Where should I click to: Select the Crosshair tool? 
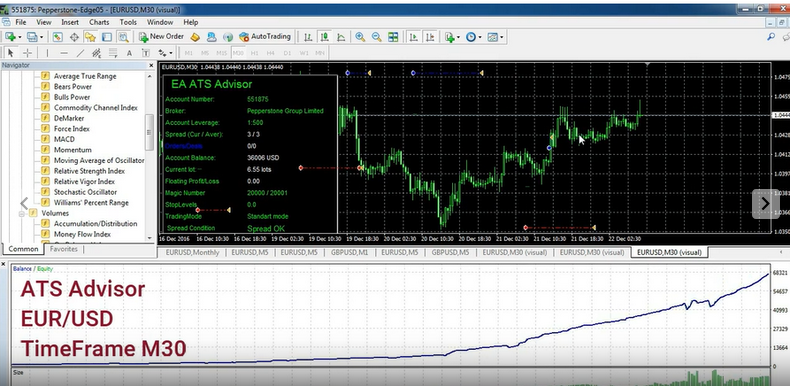click(x=28, y=52)
